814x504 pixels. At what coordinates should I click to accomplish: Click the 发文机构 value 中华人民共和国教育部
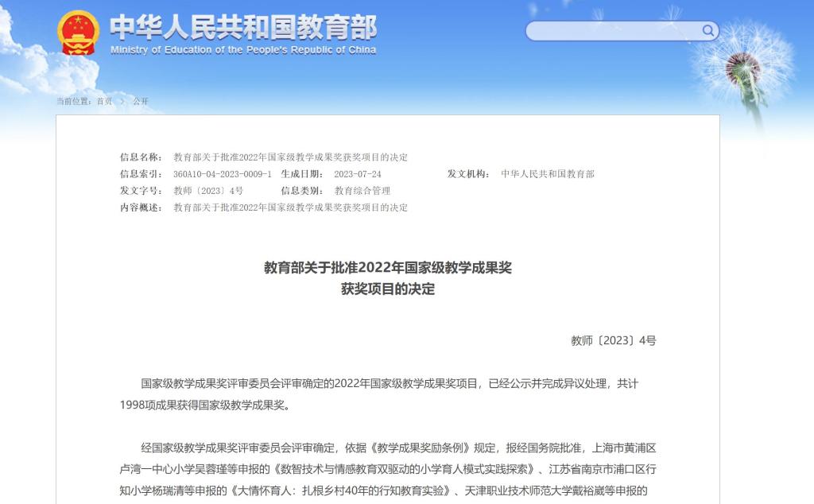pos(547,174)
